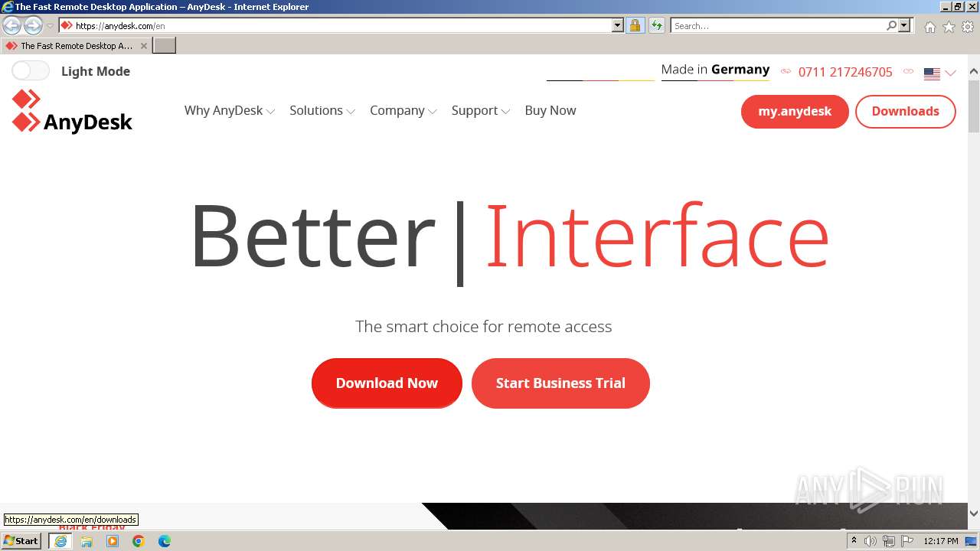Click the page scrollbar up arrow
The width and height of the screenshot is (980, 551).
click(974, 72)
